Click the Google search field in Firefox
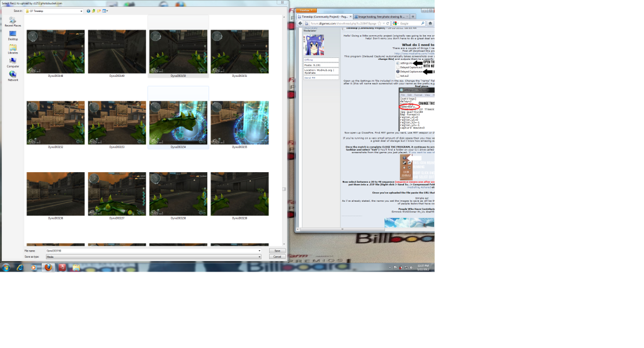 410,23
